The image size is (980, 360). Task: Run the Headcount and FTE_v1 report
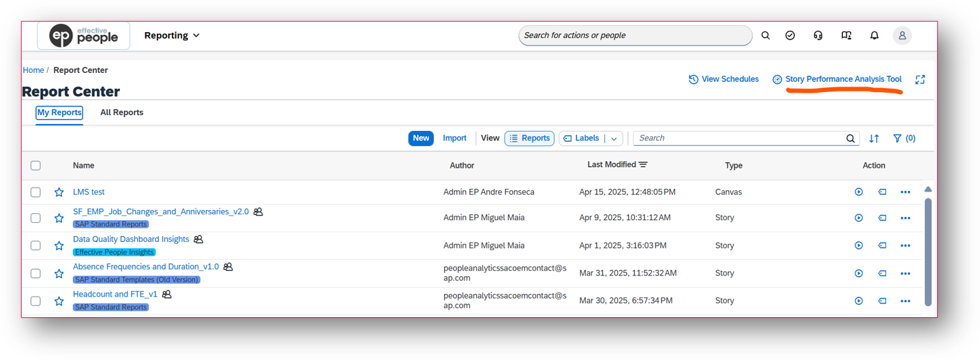(x=859, y=301)
